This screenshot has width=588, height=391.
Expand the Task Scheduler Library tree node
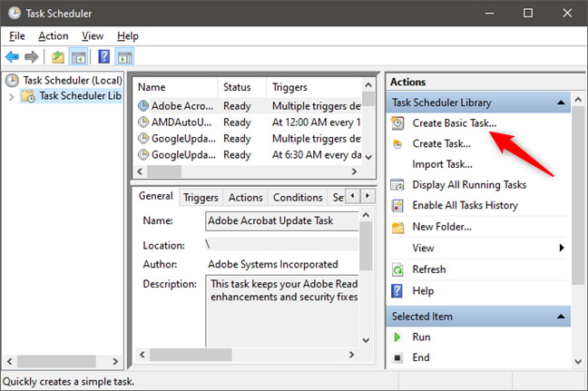12,97
